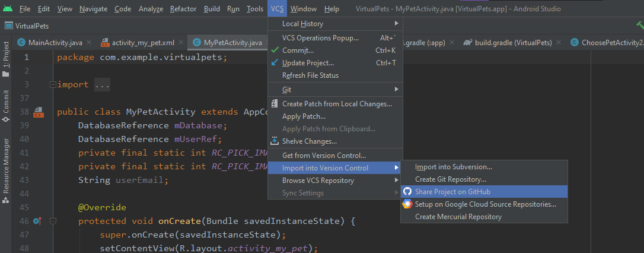Toggle the Resource Manager side panel

(6, 170)
